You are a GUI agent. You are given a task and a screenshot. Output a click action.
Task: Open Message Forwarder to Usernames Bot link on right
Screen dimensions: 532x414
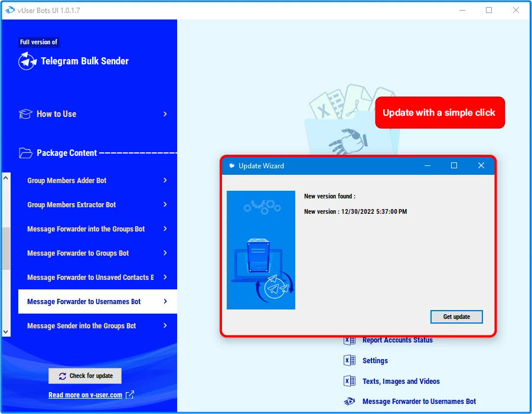click(x=419, y=402)
